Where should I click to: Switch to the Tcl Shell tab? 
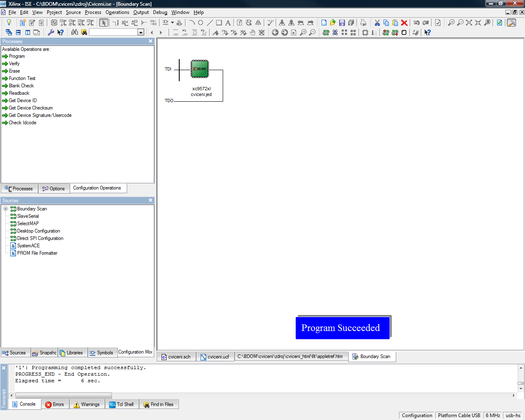pyautogui.click(x=122, y=404)
